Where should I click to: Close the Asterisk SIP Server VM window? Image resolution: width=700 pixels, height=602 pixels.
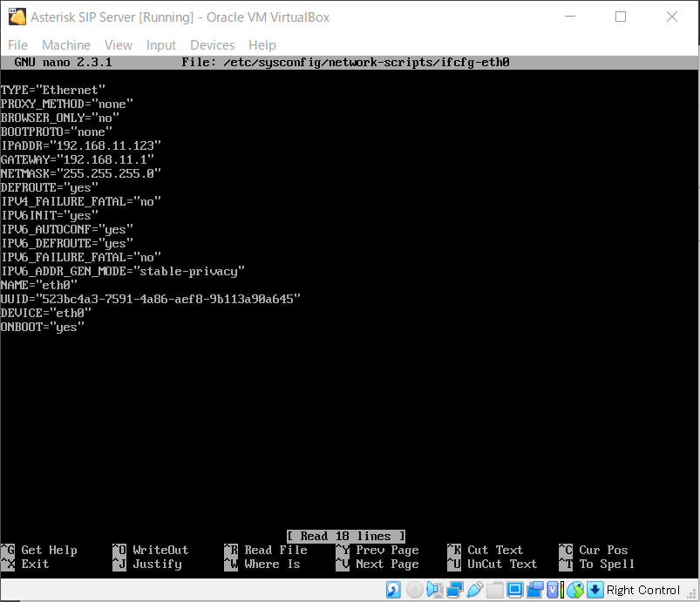[672, 17]
